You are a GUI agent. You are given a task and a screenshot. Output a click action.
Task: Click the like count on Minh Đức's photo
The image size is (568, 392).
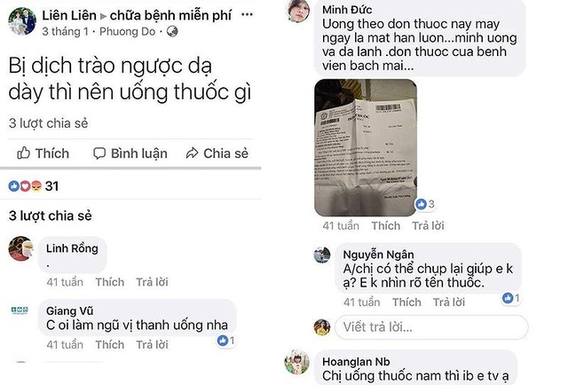425,204
